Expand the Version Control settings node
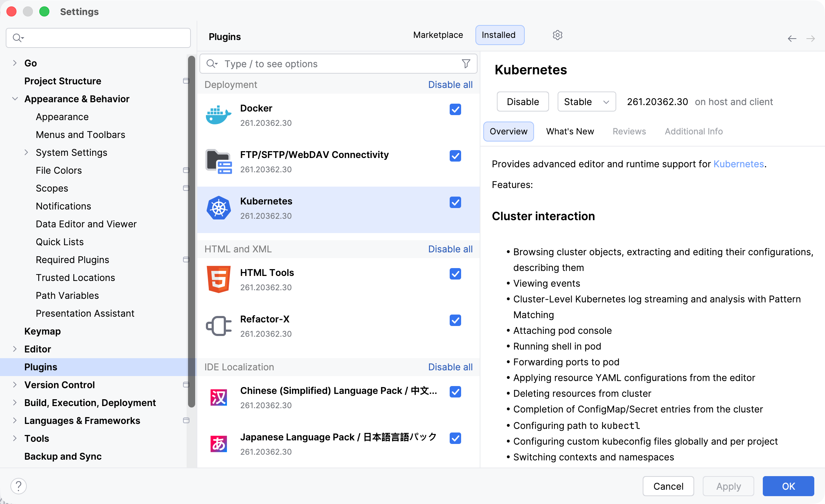The width and height of the screenshot is (825, 504). [15, 385]
